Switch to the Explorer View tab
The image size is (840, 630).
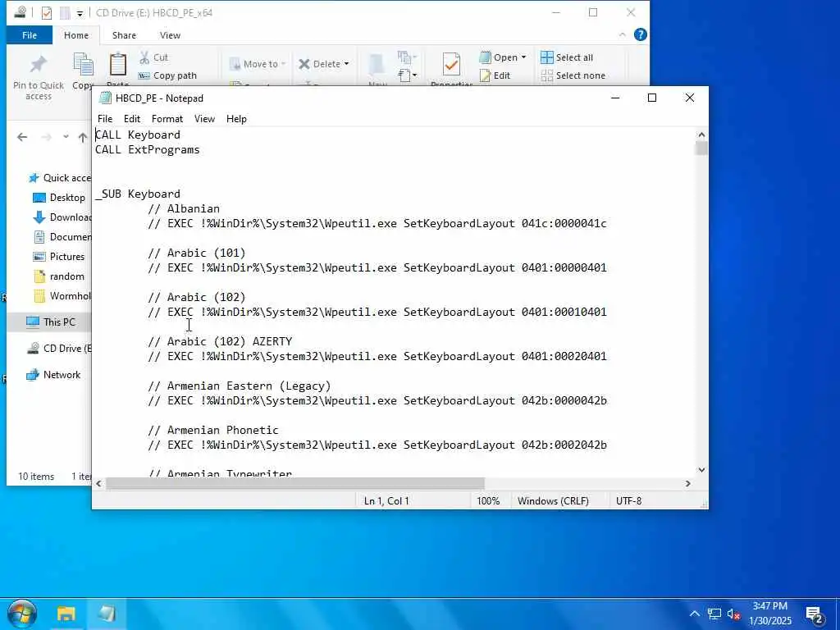(170, 35)
